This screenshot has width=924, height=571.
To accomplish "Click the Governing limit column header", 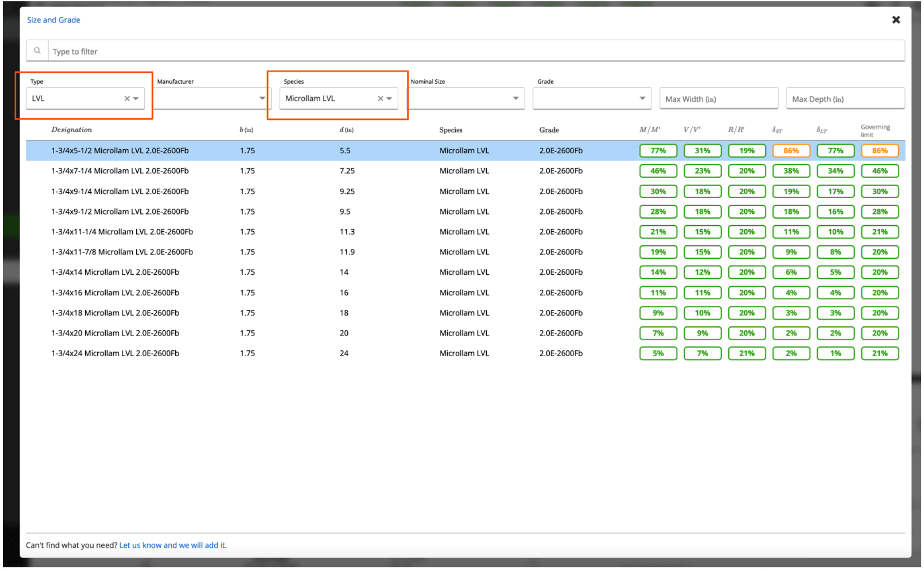I will tap(875, 131).
